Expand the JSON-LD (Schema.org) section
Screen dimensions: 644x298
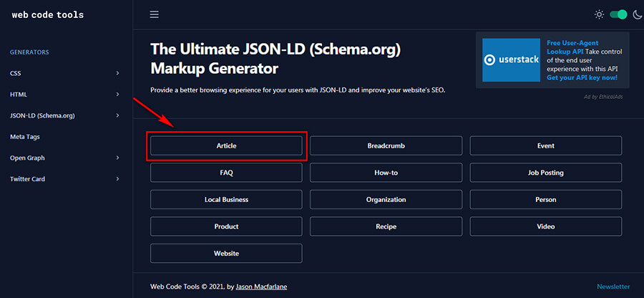(64, 115)
